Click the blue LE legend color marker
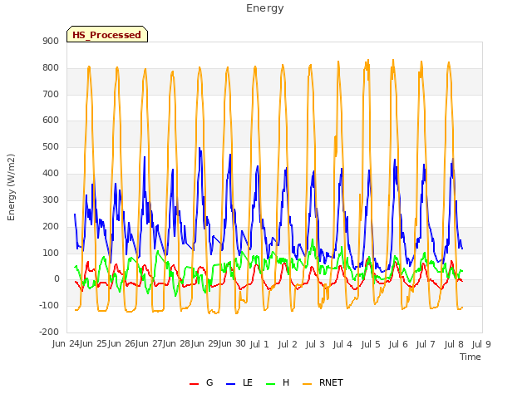Image resolution: width=532 pixels, height=399 pixels. [230, 384]
